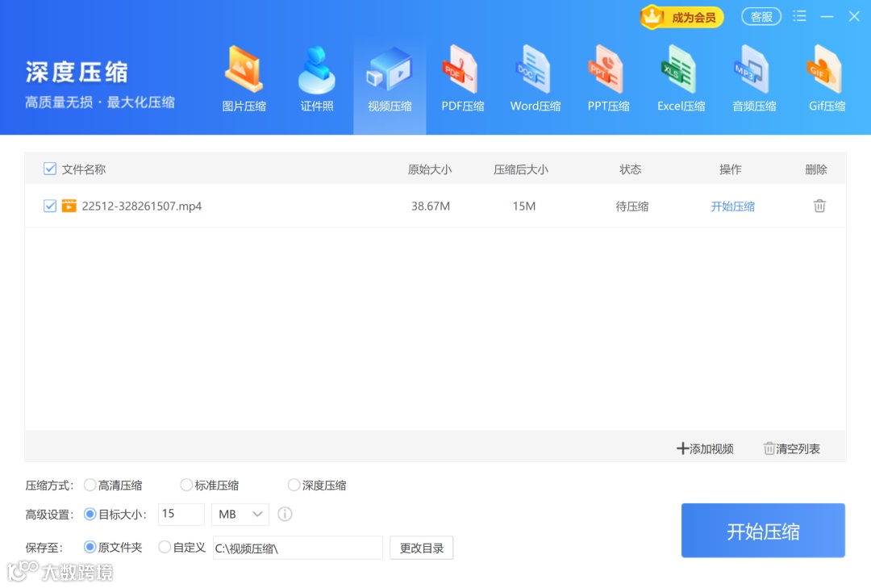
Task: Minimize the compression app window
Action: (x=827, y=17)
